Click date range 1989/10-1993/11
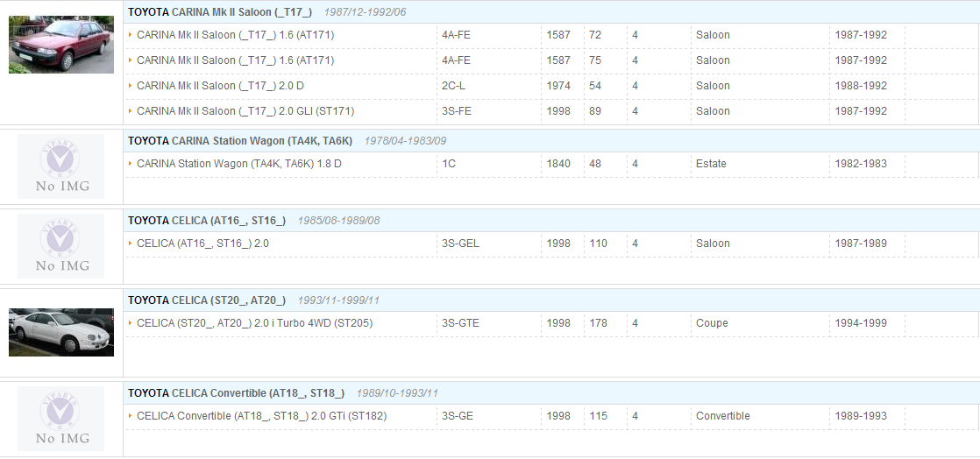The image size is (980, 459). [x=397, y=393]
